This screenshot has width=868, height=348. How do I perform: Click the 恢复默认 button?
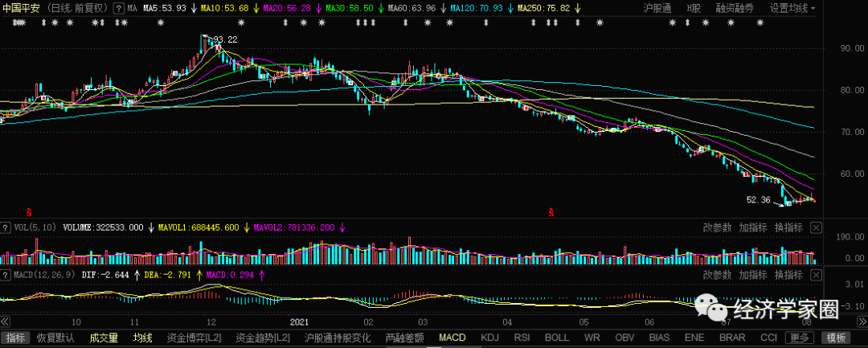pyautogui.click(x=55, y=338)
